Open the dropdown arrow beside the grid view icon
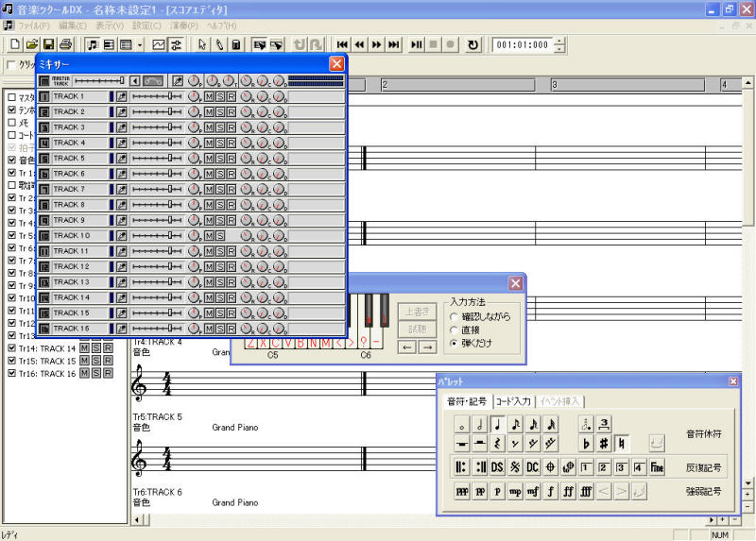Image resolution: width=756 pixels, height=541 pixels. (140, 44)
